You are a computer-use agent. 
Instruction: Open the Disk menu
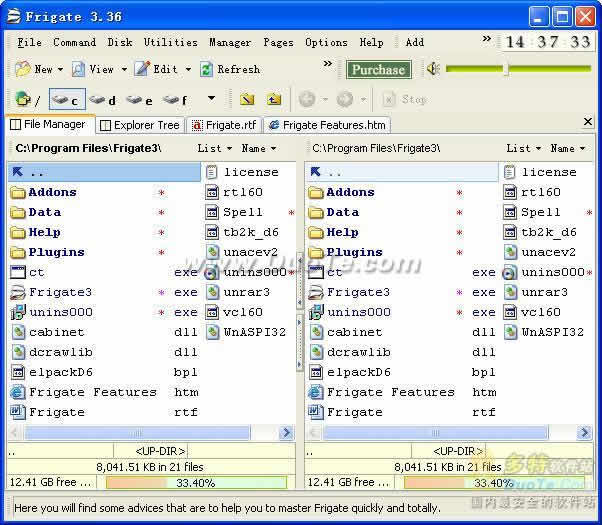tap(120, 42)
